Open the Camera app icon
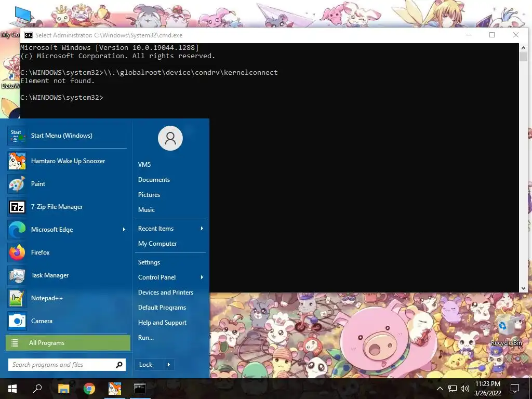Screen dimensions: 532x399 point(17,321)
